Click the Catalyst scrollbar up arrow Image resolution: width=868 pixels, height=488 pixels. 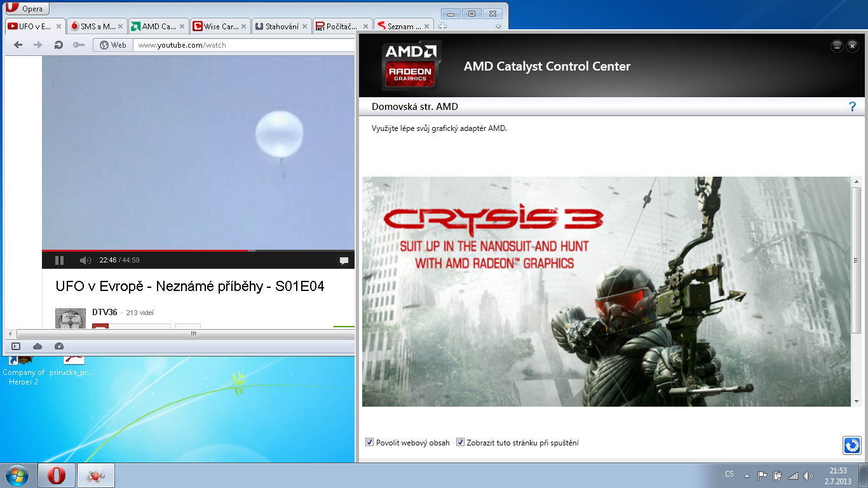(856, 182)
